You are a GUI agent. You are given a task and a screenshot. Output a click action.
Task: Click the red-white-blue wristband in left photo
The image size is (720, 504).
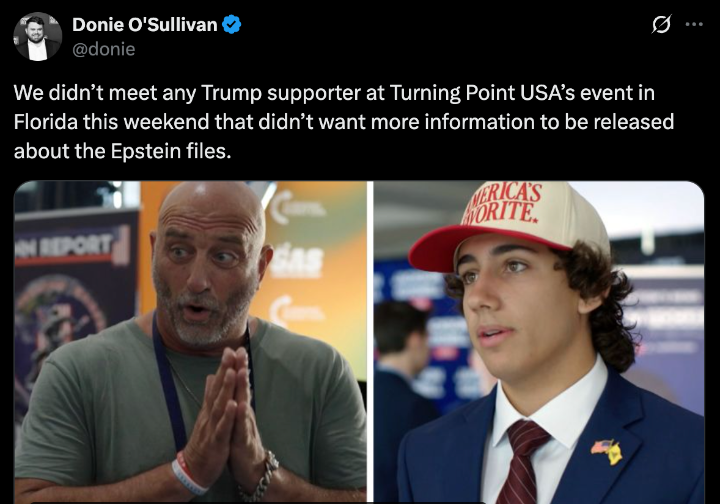pyautogui.click(x=186, y=475)
